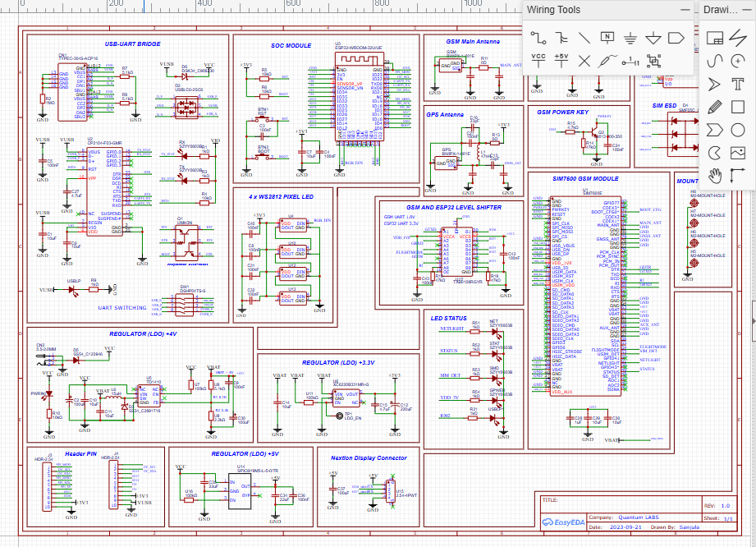Select the Group/Ungroup Symbol tool

pyautogui.click(x=653, y=61)
